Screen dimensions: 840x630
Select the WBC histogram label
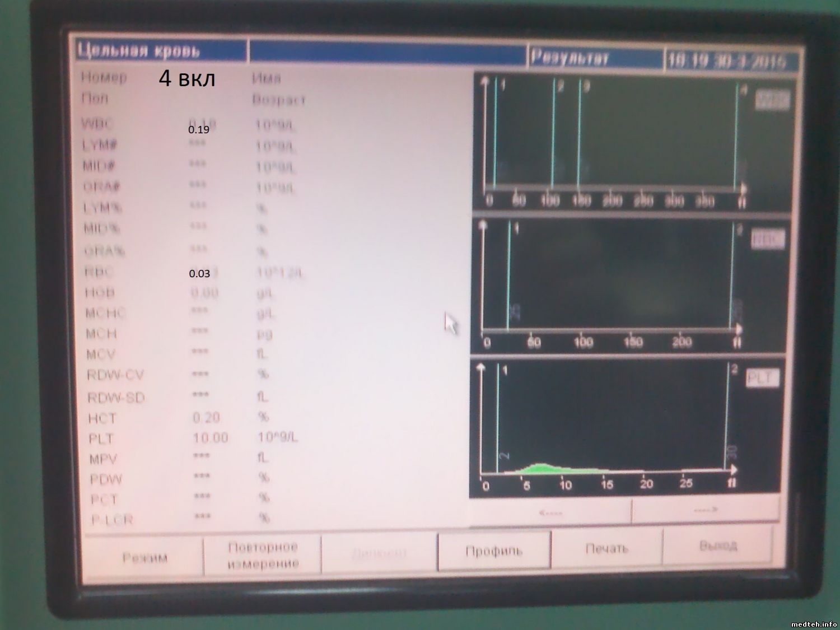click(772, 100)
